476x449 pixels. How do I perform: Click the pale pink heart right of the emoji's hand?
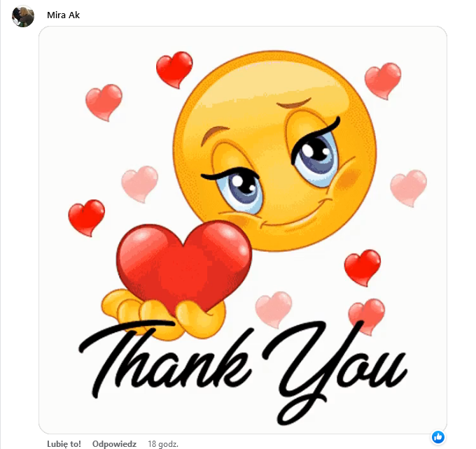coord(274,310)
